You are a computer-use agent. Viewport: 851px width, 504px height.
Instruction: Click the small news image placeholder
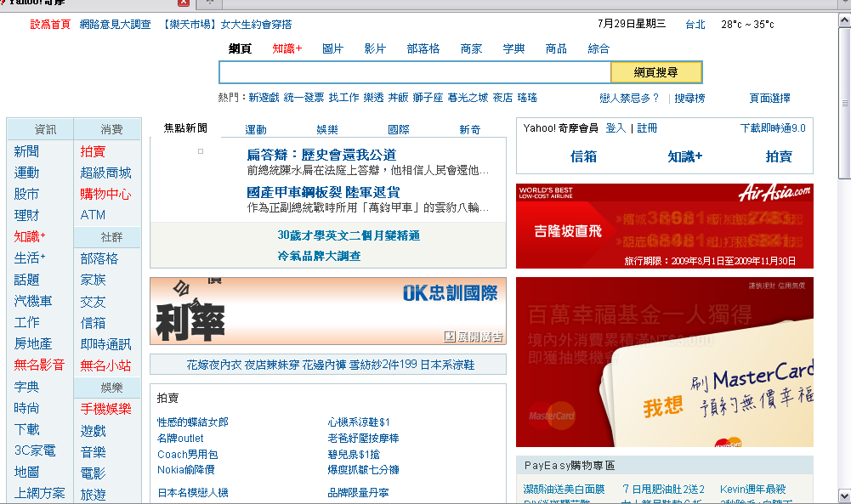(201, 151)
